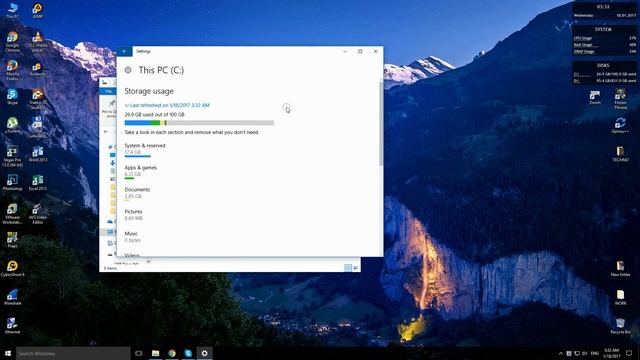
Task: Switch to Chrome in the taskbar
Action: pos(172,353)
